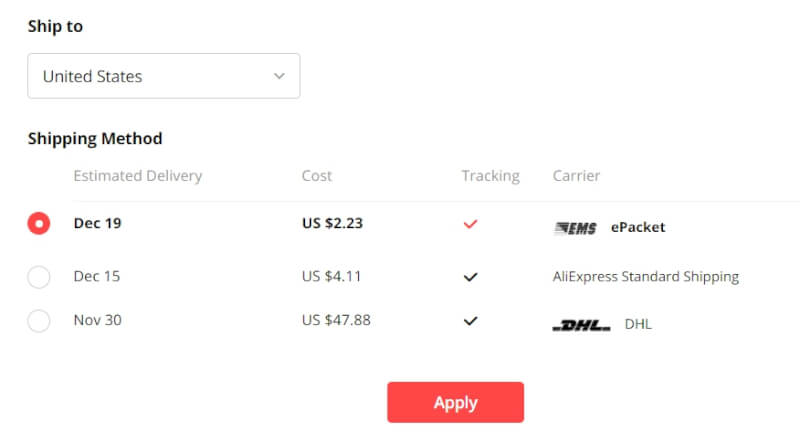Click the Cost column header

[x=317, y=176]
